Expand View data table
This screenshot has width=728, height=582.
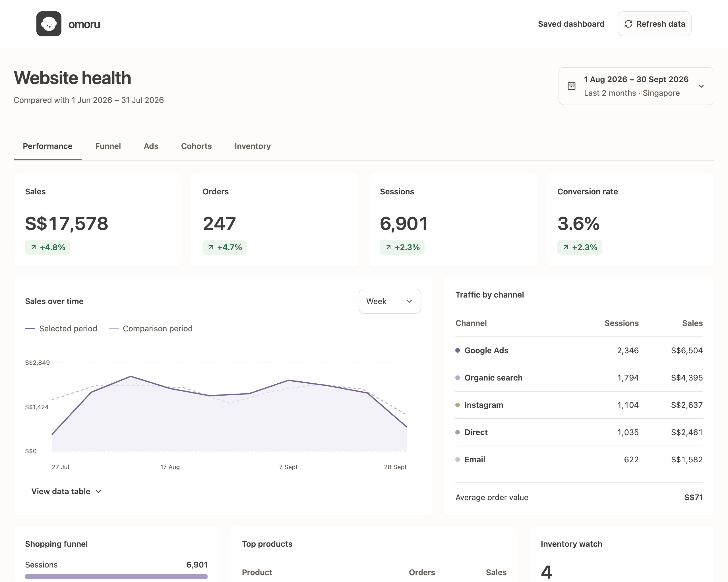(x=67, y=491)
